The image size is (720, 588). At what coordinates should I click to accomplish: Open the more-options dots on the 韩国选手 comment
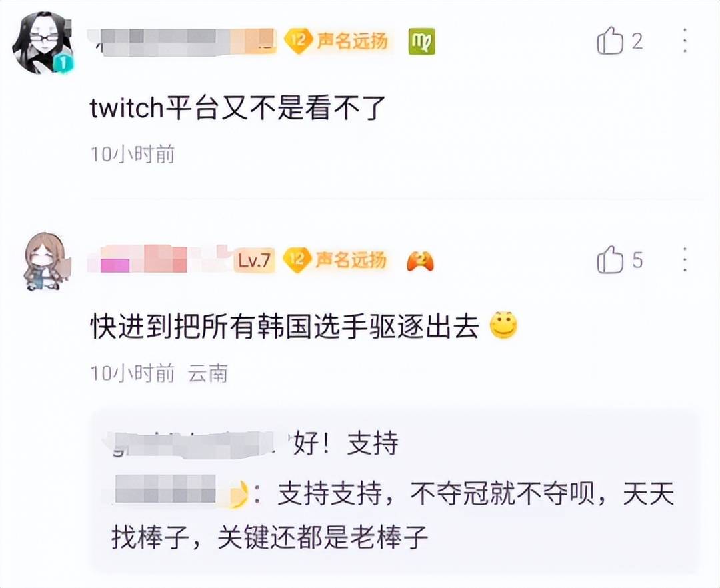685,259
